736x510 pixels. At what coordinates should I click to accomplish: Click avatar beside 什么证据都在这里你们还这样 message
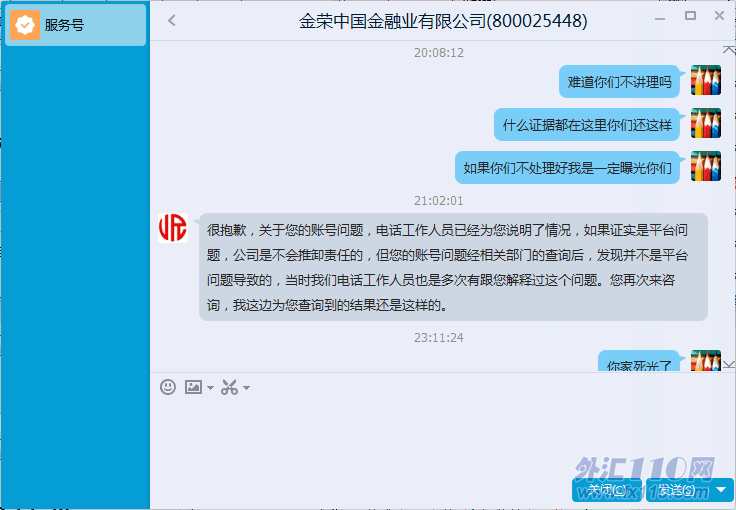[705, 123]
